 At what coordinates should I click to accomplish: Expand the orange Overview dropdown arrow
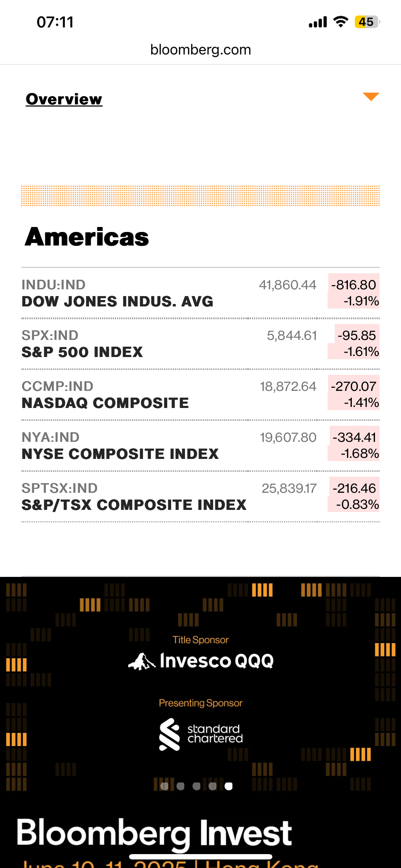coord(371,97)
